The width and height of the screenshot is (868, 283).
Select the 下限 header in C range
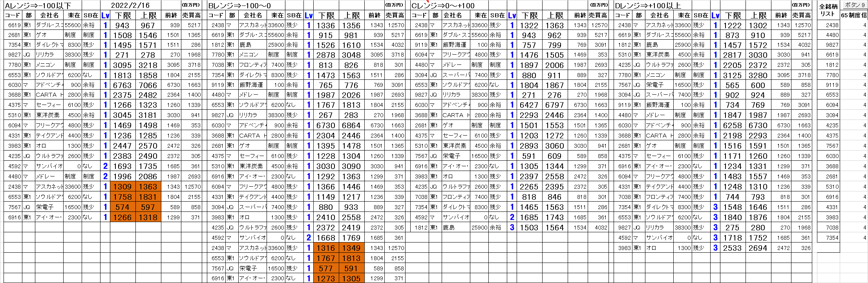pos(530,15)
